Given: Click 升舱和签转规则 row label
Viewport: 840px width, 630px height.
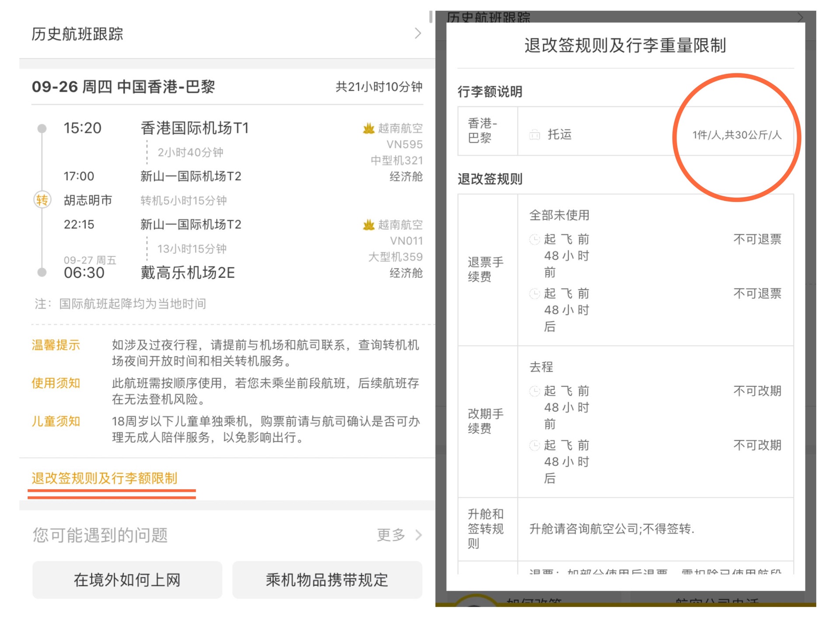Looking at the screenshot, I should pos(485,528).
